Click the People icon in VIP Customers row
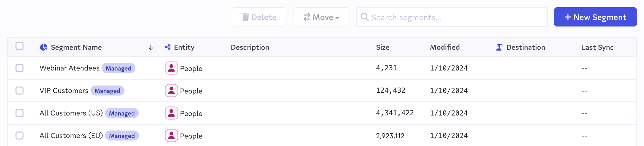This screenshot has width=644, height=146. [171, 90]
